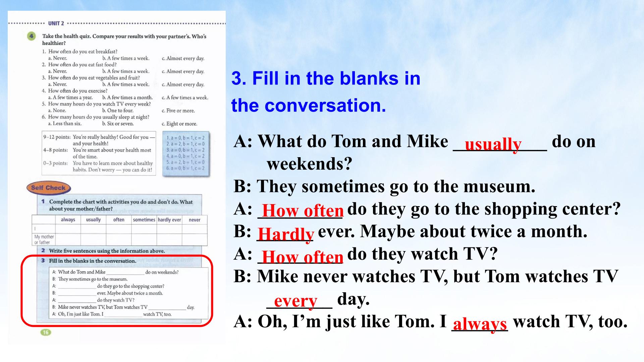Click the red answer 'always'
Image resolution: width=644 pixels, height=362 pixels.
[x=480, y=324]
